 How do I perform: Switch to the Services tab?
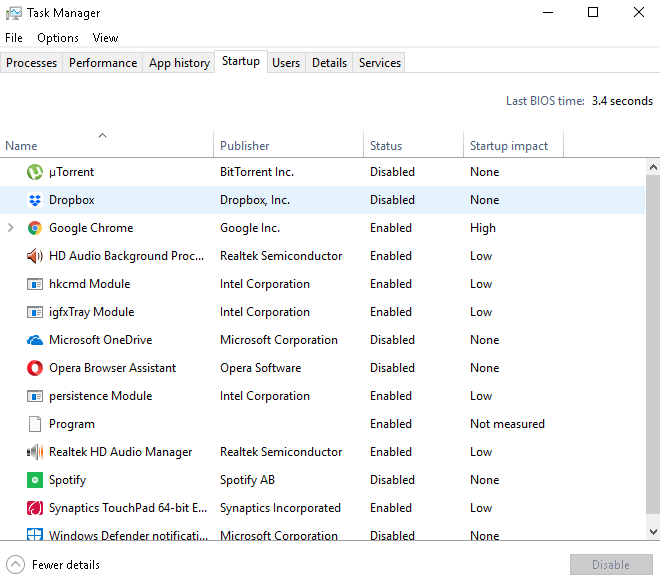pyautogui.click(x=379, y=63)
